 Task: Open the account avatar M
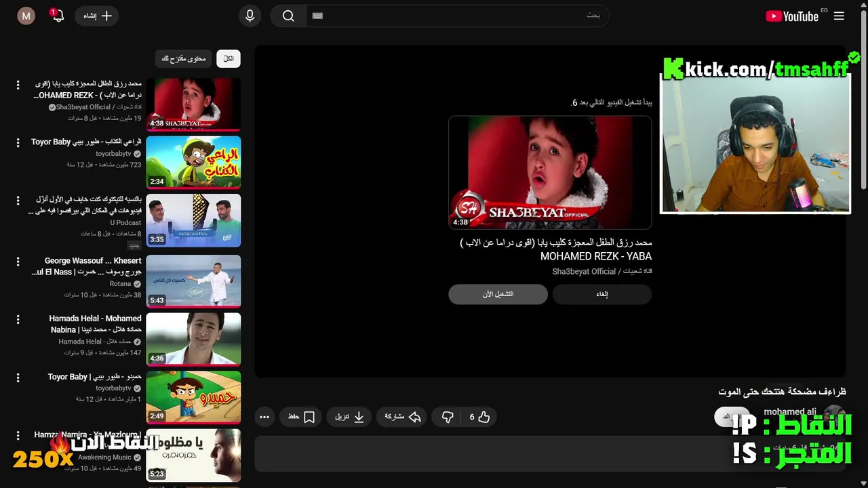tap(26, 16)
